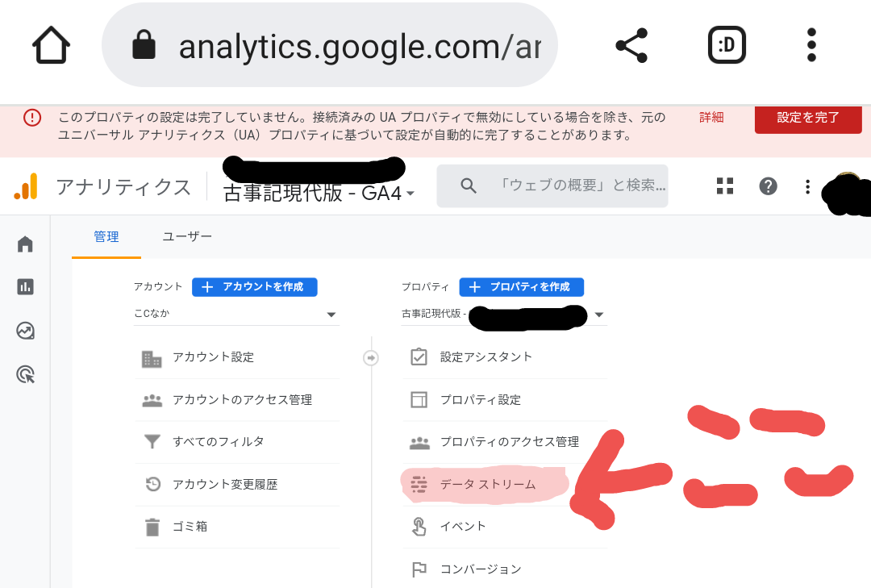The width and height of the screenshot is (871, 588).
Task: Open Reports bar chart sidebar icon
Action: [25, 287]
